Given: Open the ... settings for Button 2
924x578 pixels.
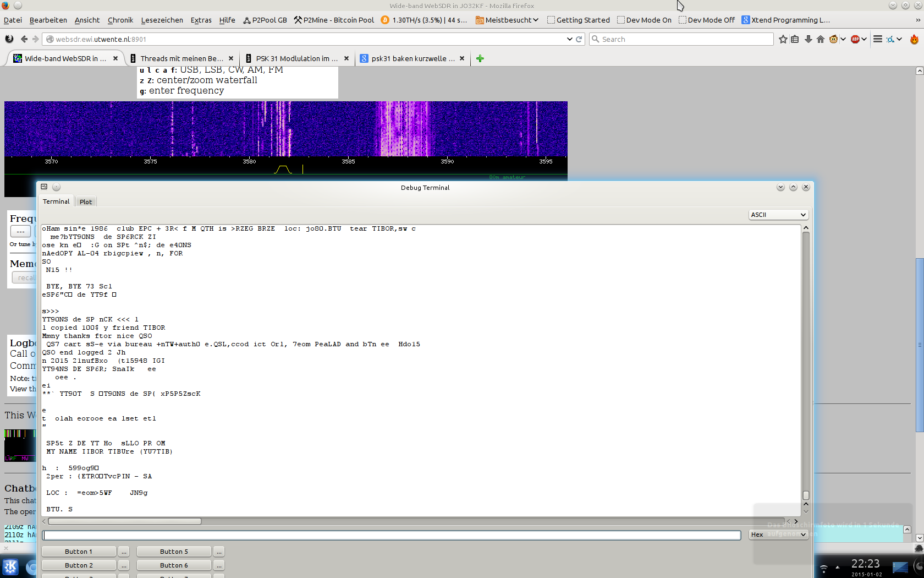Looking at the screenshot, I should click(x=124, y=565).
